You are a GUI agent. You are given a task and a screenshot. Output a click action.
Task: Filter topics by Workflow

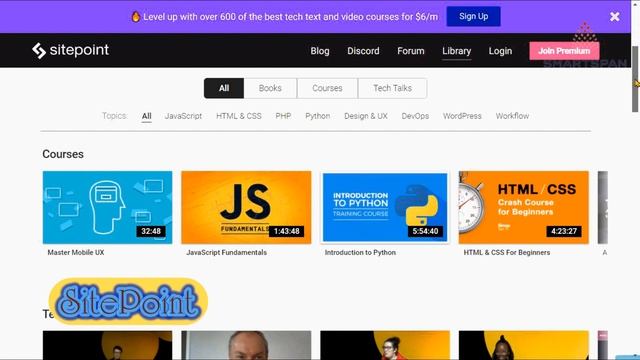click(x=512, y=116)
